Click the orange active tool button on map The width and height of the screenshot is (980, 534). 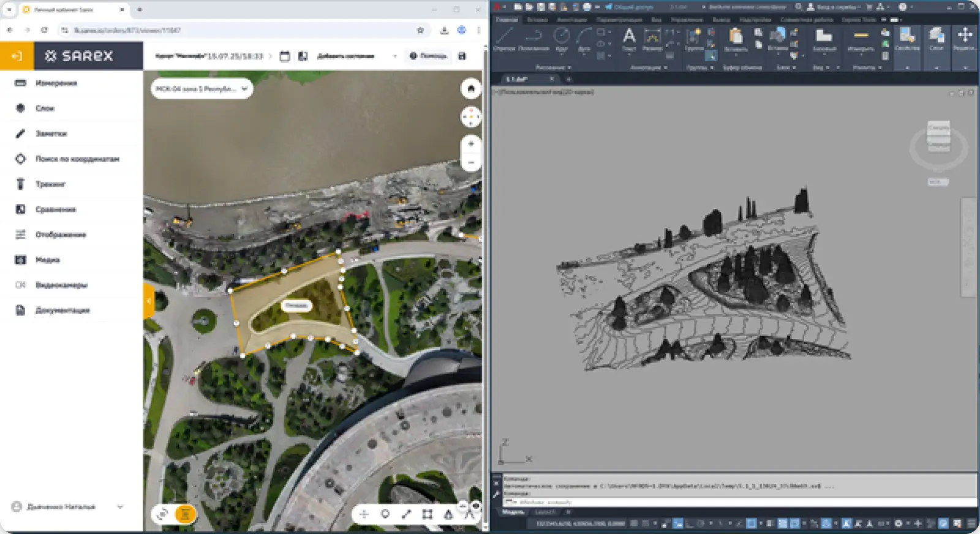pyautogui.click(x=185, y=514)
